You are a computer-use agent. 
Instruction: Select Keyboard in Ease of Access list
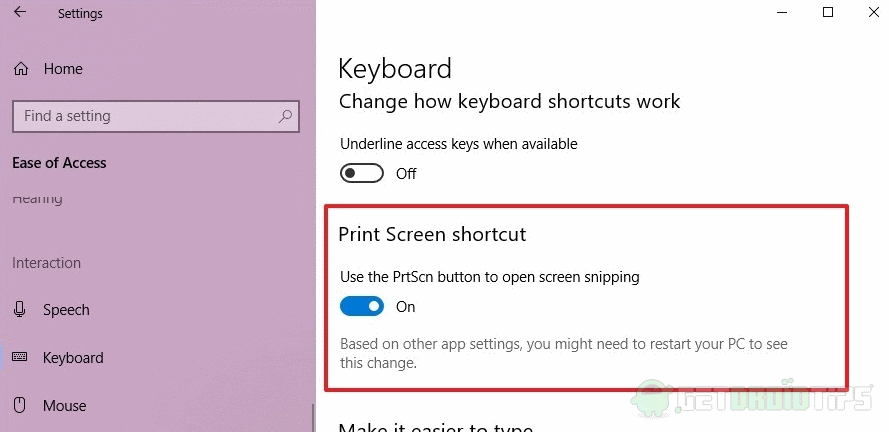pos(73,358)
